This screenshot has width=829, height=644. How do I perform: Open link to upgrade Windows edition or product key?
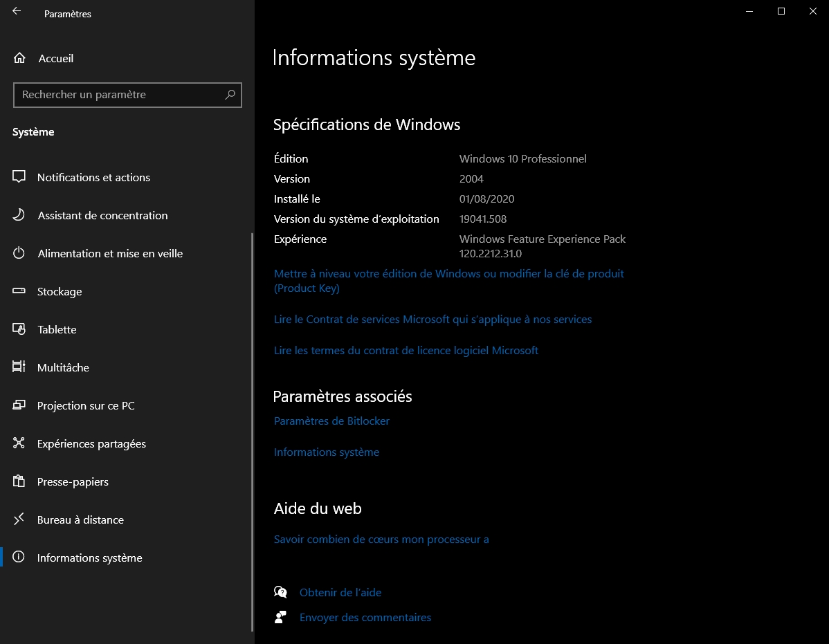click(449, 281)
